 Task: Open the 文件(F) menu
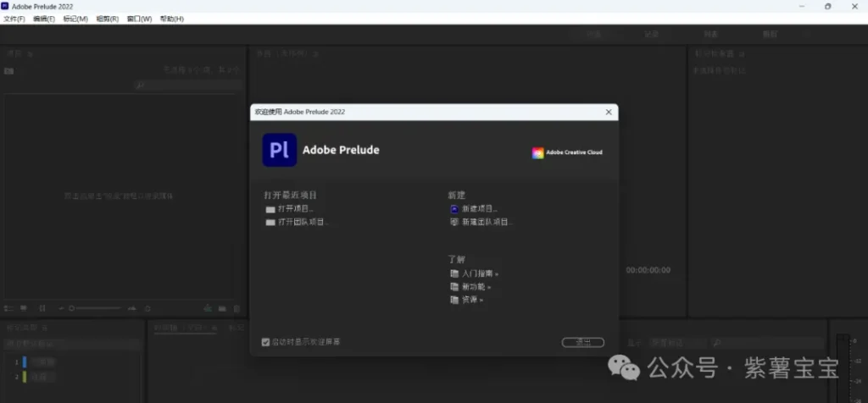14,19
